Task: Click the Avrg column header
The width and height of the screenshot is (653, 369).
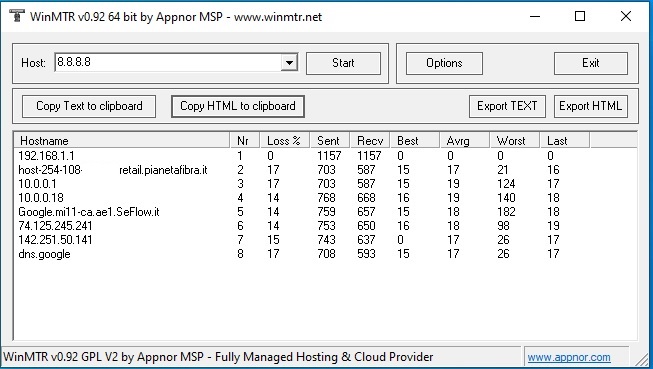Action: coord(464,141)
